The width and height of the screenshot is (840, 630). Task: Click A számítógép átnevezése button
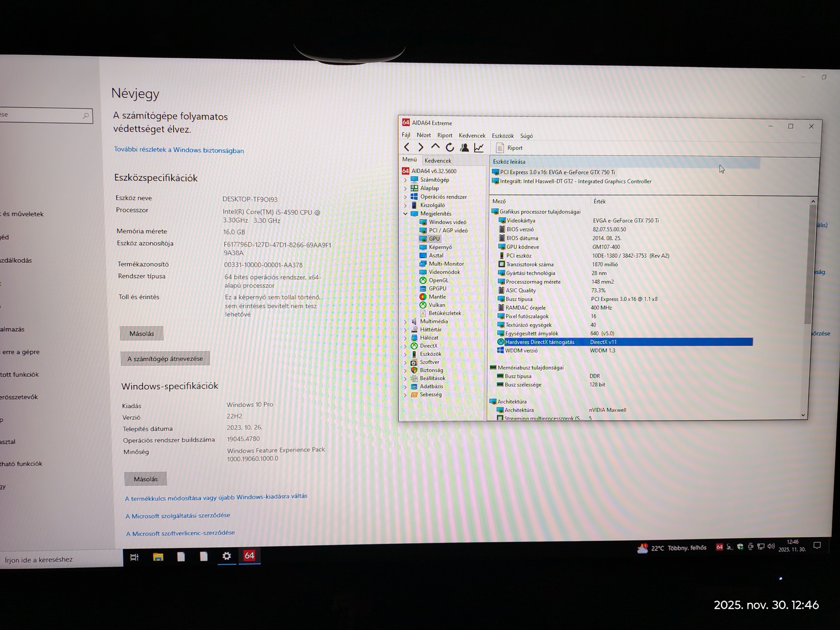coord(165,359)
